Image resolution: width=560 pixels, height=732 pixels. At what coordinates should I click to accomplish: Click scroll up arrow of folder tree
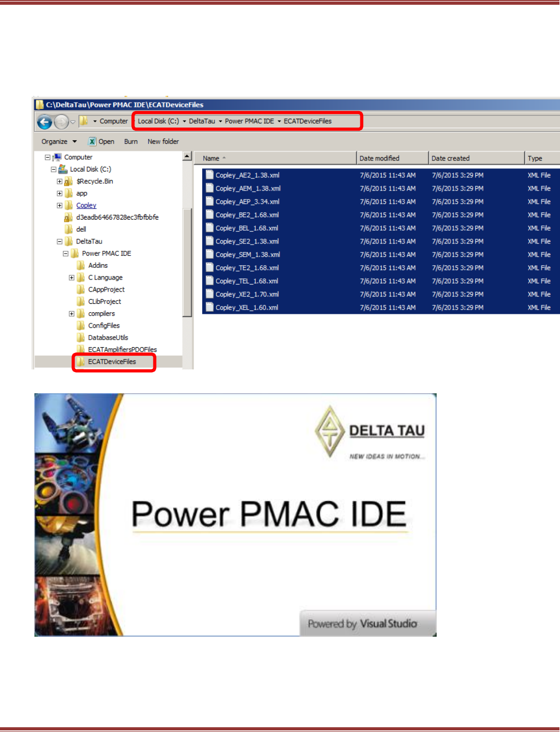187,157
